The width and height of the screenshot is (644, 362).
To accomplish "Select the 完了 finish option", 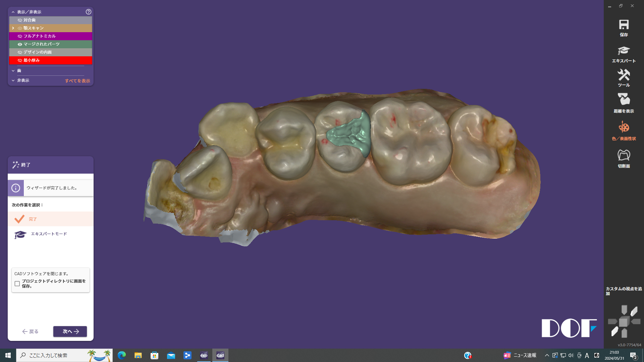I will [x=51, y=219].
